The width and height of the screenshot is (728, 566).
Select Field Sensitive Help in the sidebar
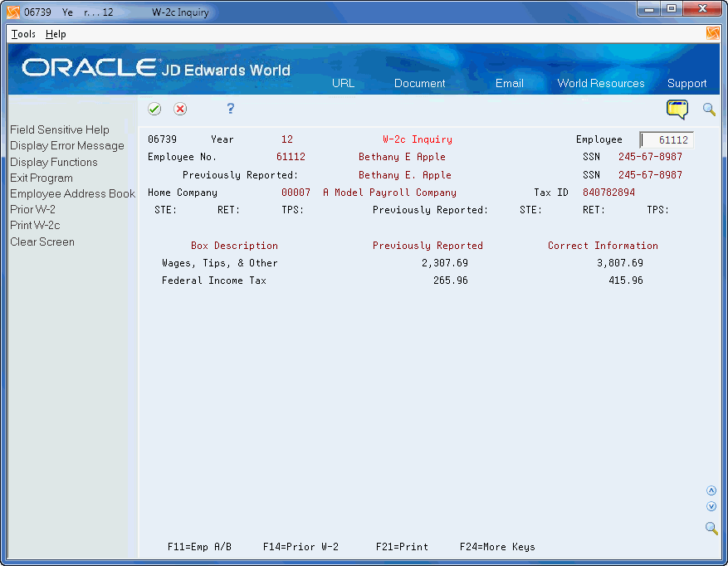[x=58, y=129]
